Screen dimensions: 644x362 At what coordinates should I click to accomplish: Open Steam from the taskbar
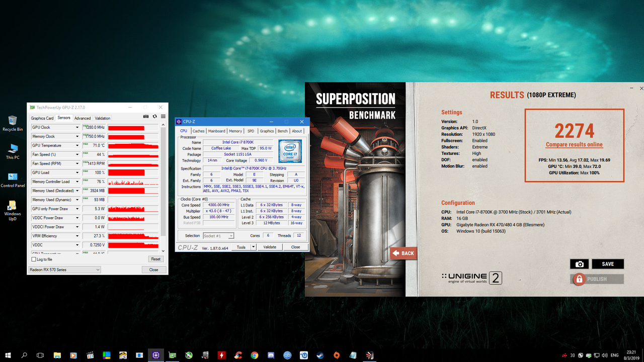click(320, 355)
